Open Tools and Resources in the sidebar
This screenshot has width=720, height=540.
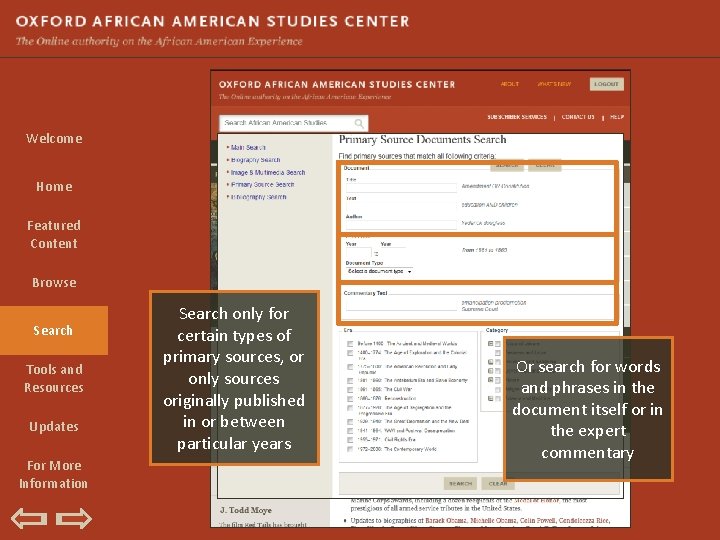(x=54, y=378)
